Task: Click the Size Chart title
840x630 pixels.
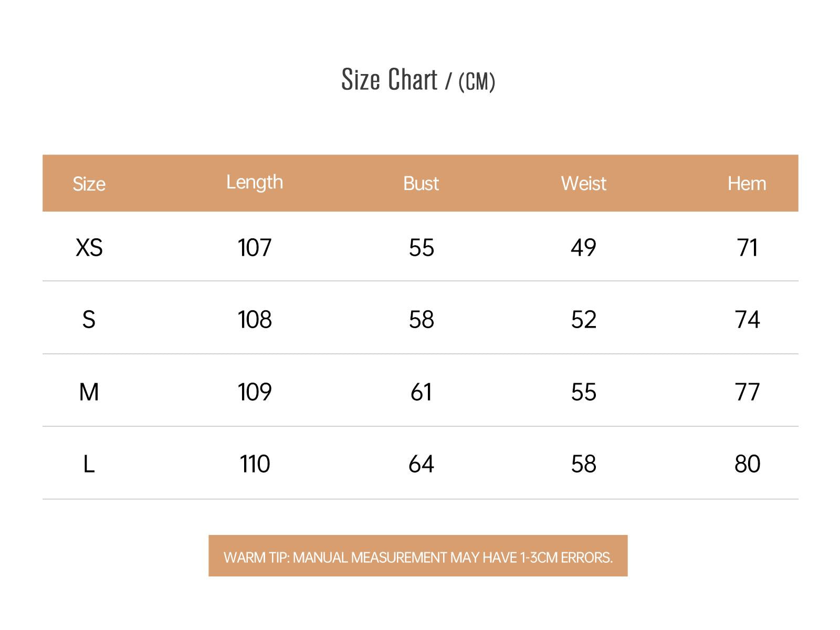Action: point(418,80)
